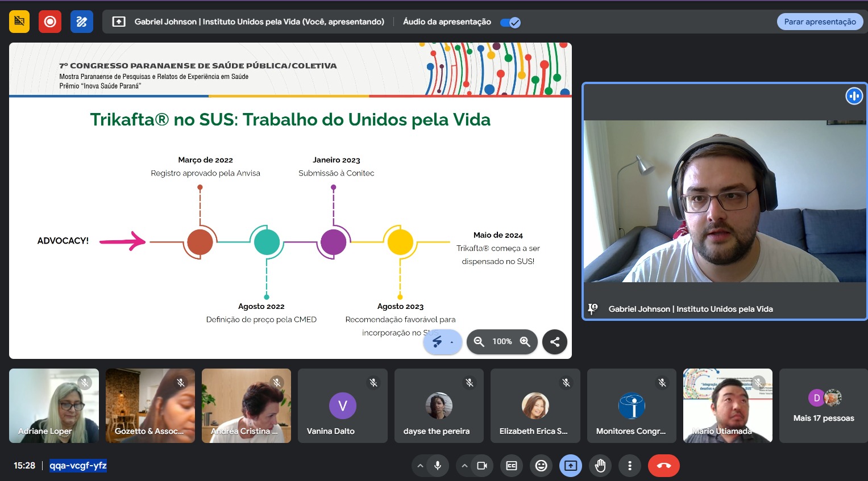Turn on closed captions
Screen dimensions: 868x481
[x=512, y=466]
